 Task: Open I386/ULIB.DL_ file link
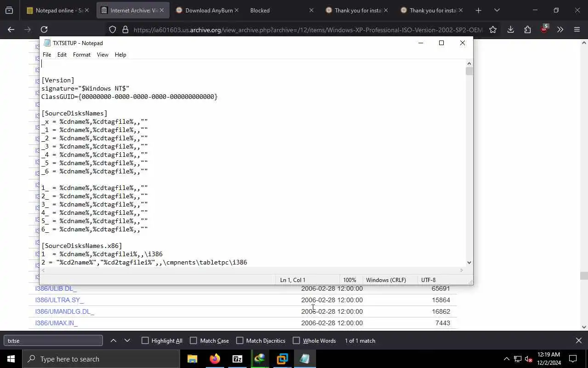coord(56,288)
